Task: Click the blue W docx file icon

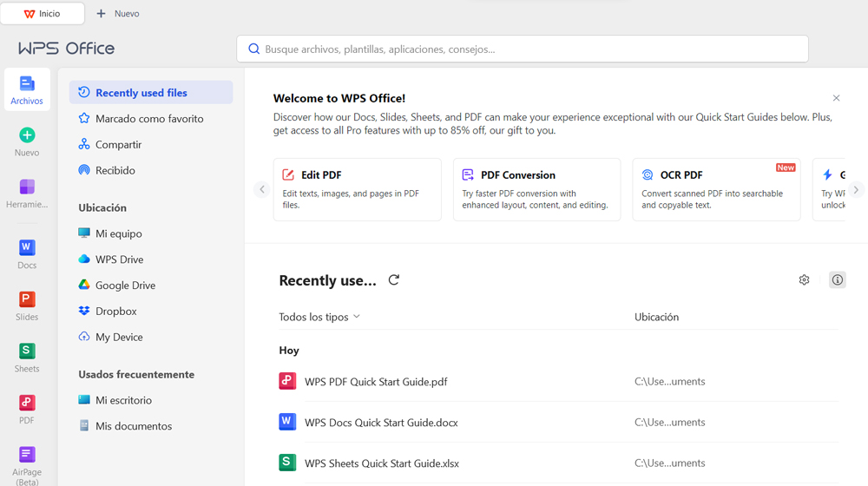Action: click(287, 422)
